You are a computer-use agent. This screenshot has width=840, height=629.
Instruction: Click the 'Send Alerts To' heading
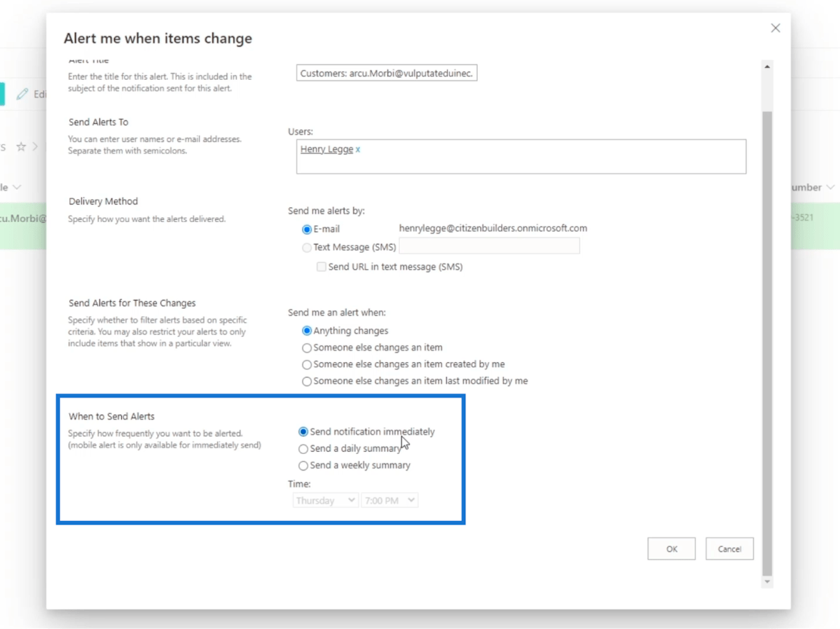tap(98, 122)
